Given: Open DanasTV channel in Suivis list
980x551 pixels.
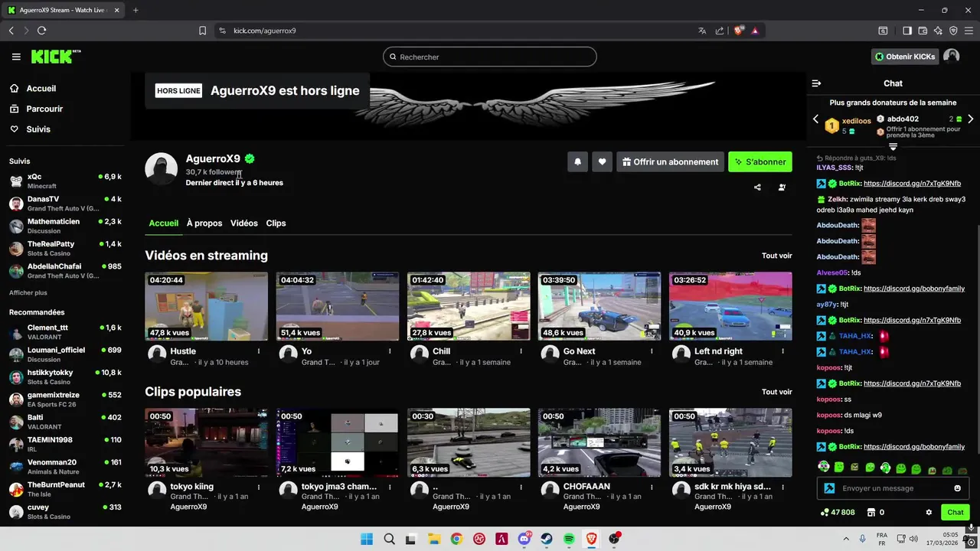Looking at the screenshot, I should (65, 204).
